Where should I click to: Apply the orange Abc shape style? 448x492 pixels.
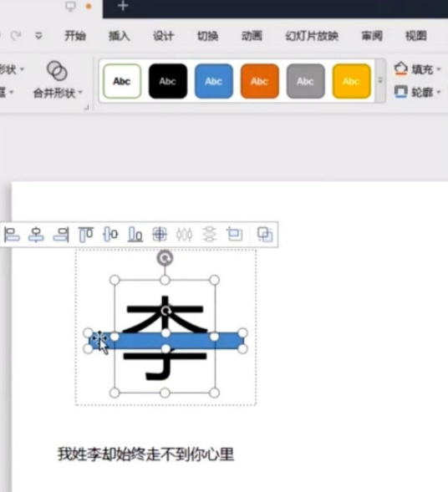[x=260, y=81]
